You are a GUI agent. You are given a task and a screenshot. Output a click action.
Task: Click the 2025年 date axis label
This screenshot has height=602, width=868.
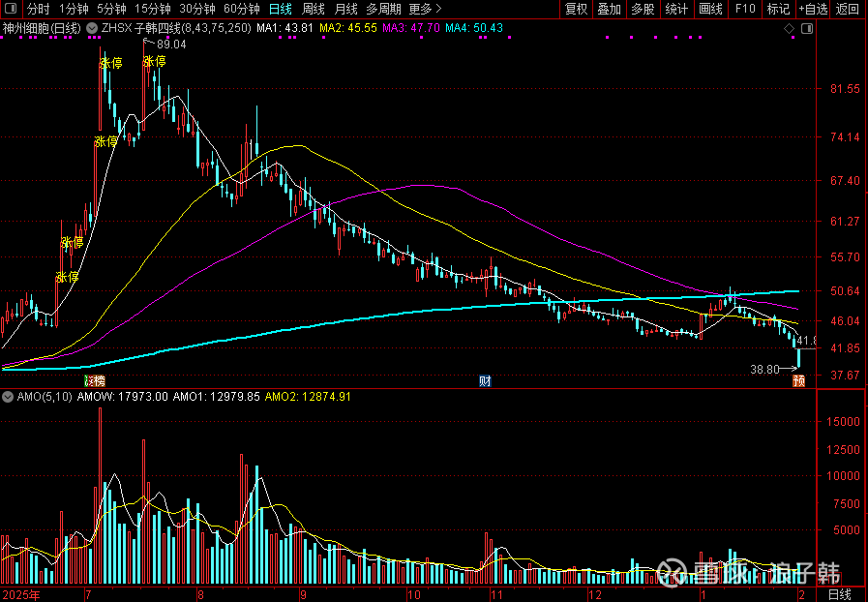coord(21,595)
